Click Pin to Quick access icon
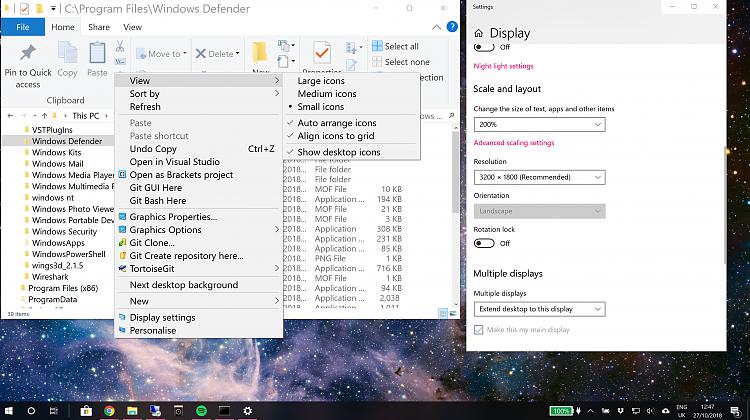Viewport: 750px width, 420px height. (28, 53)
